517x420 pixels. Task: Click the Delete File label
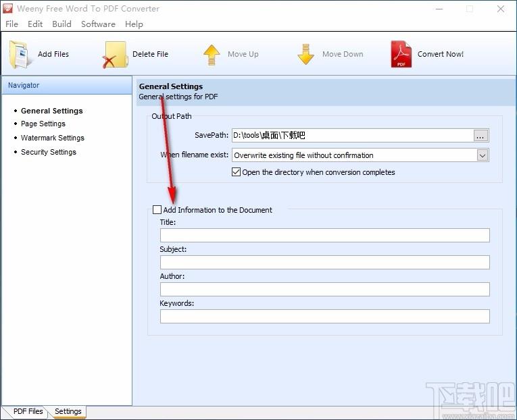pyautogui.click(x=150, y=54)
